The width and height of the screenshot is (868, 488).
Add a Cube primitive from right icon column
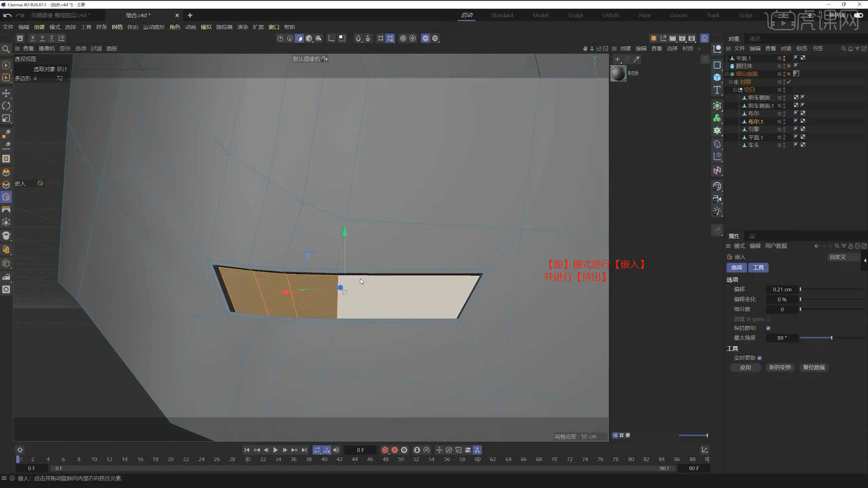717,77
